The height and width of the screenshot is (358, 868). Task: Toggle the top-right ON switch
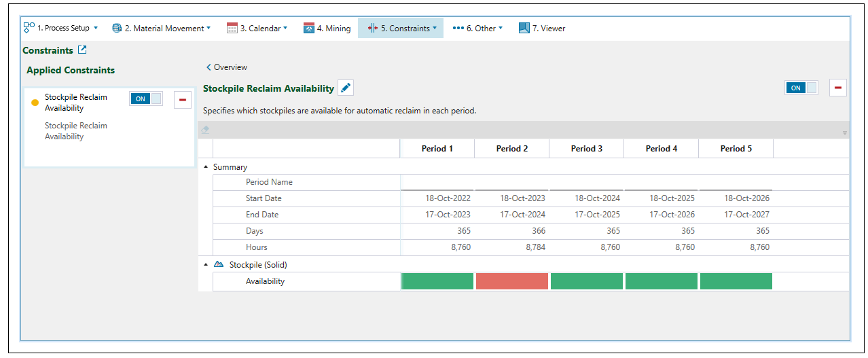(801, 88)
